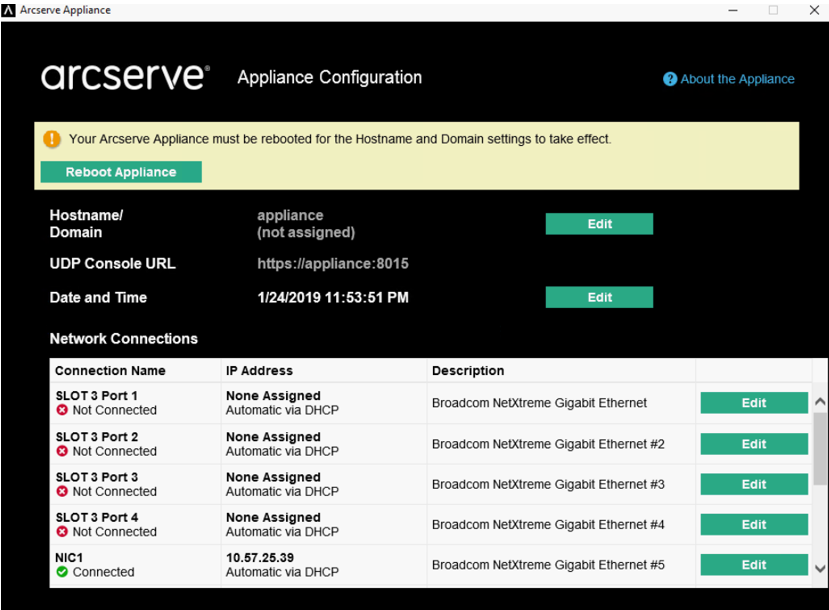This screenshot has width=829, height=610.
Task: Click Broadcom NetXtreme Gigabit Ethernet #2 description
Action: (x=548, y=444)
